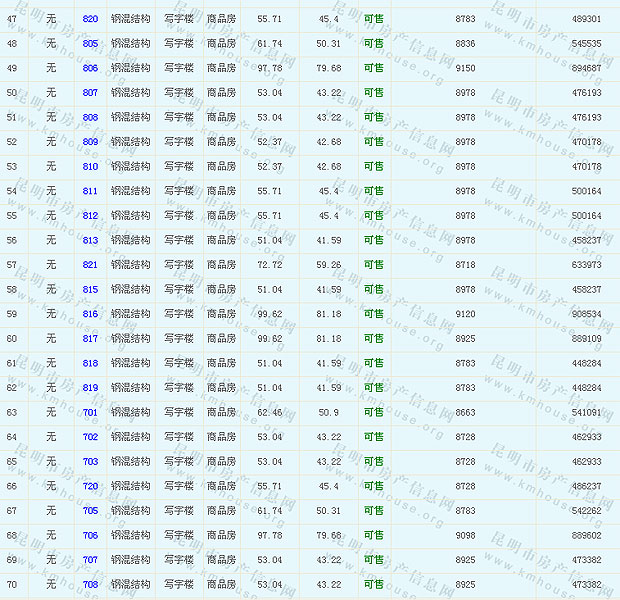Open details for room 807
Screen dimensions: 620x600
[90, 93]
